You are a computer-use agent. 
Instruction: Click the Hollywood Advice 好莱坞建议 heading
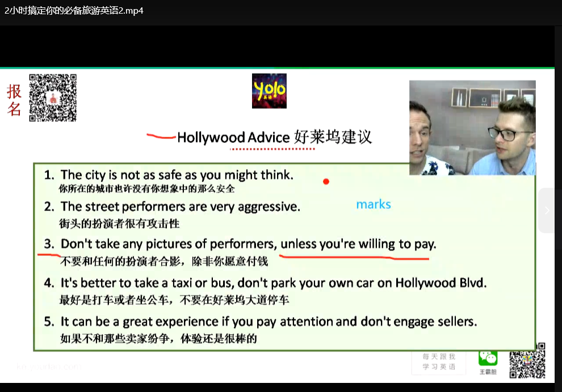(275, 137)
